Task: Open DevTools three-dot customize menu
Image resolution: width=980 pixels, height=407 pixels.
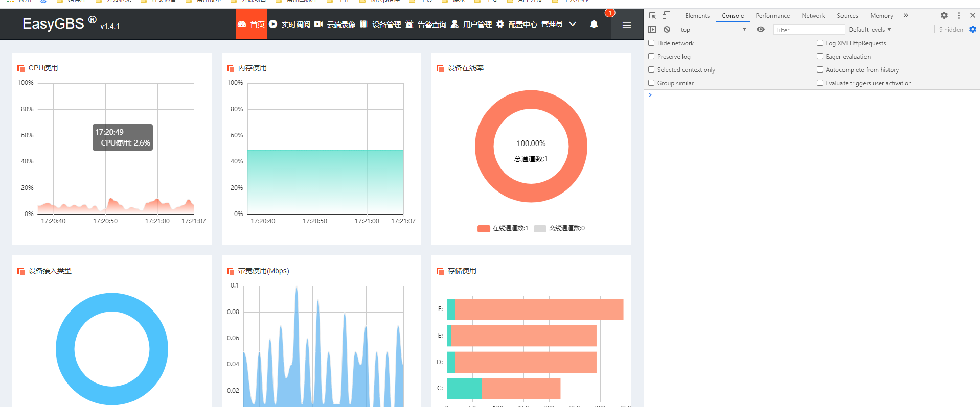Action: click(x=959, y=15)
